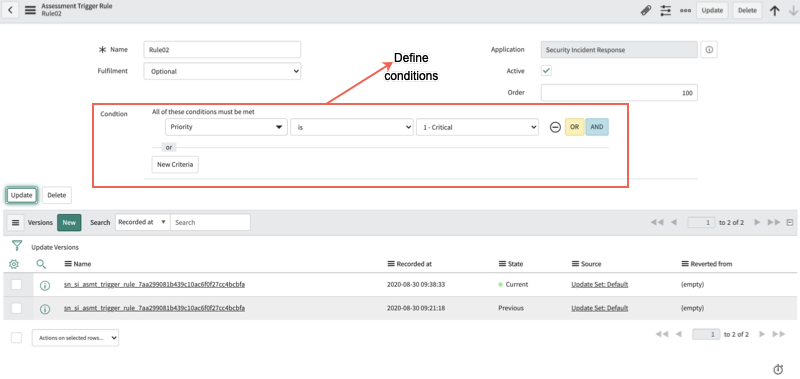800x379 pixels.
Task: Click New Criteria button
Action: click(175, 165)
